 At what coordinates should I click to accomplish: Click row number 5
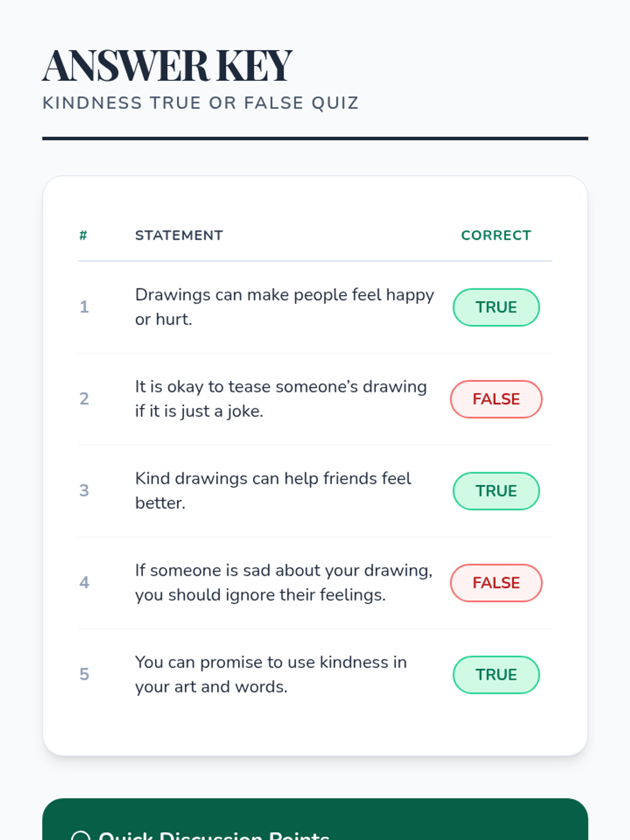click(x=84, y=674)
